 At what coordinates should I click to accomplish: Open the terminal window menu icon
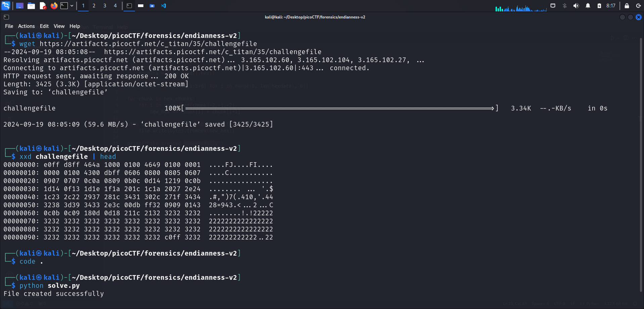6,17
